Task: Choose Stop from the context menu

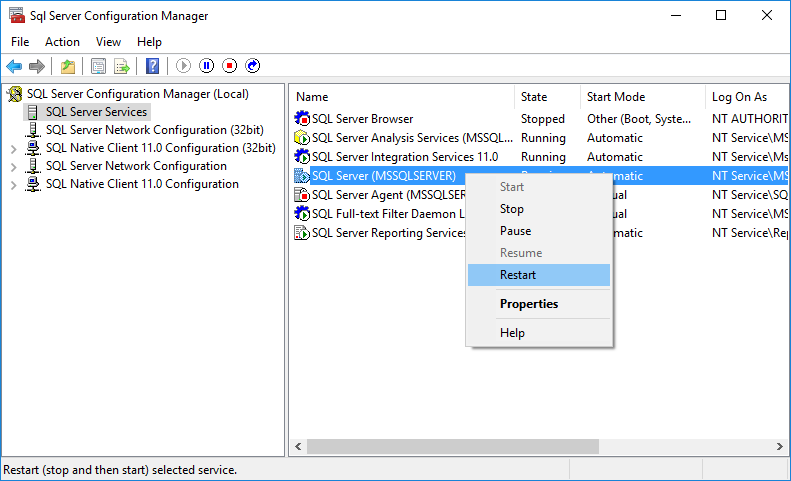Action: point(539,209)
